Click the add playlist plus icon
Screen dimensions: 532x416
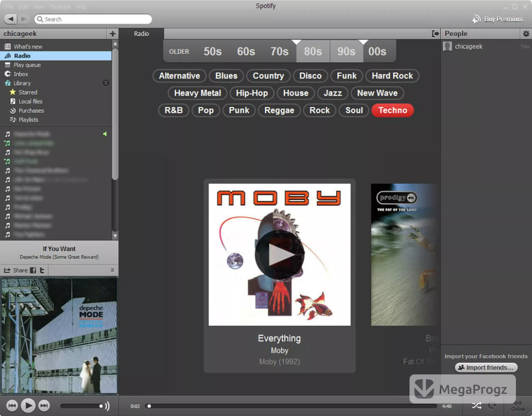pyautogui.click(x=112, y=34)
